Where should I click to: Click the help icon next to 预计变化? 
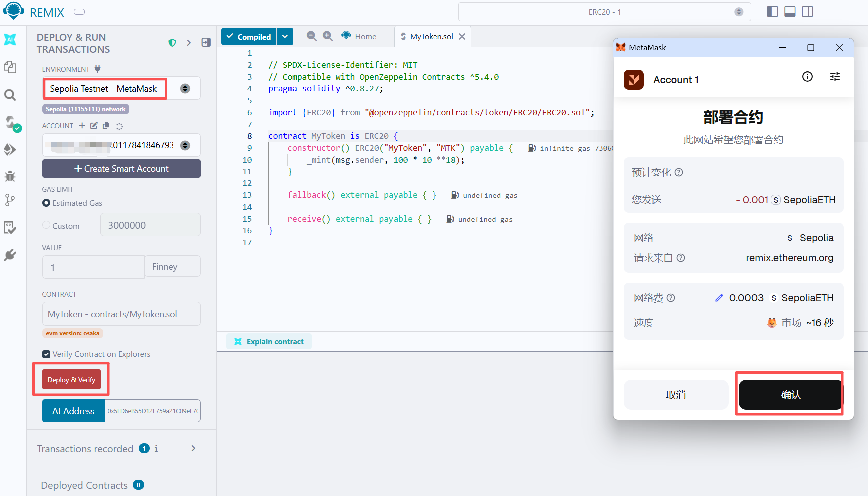coord(679,172)
